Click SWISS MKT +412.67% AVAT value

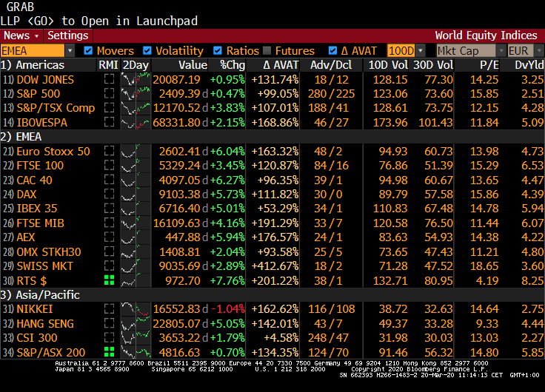click(275, 266)
